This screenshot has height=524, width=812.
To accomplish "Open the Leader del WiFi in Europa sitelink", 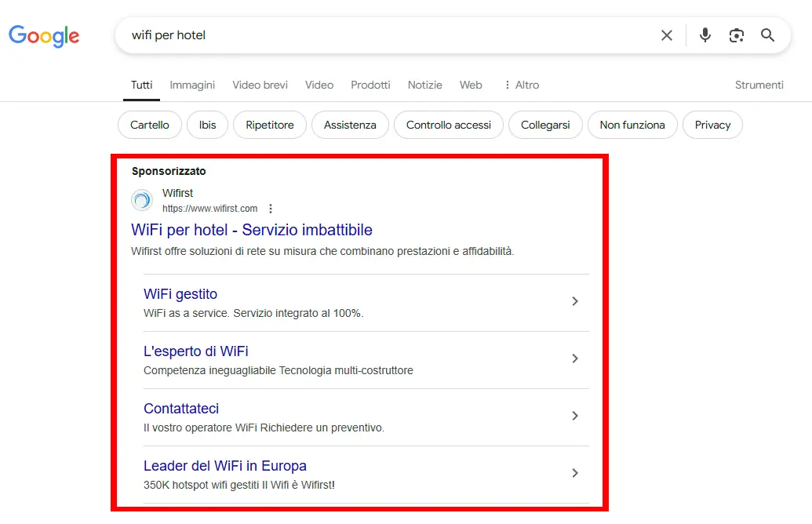I will click(224, 466).
